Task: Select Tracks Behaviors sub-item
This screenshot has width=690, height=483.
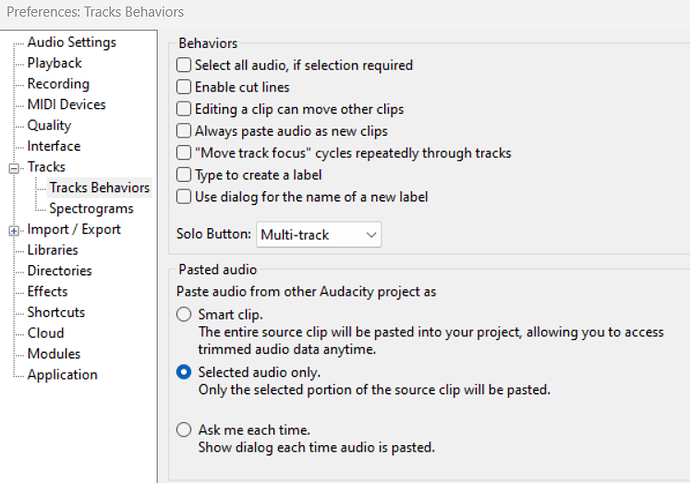Action: 99,187
